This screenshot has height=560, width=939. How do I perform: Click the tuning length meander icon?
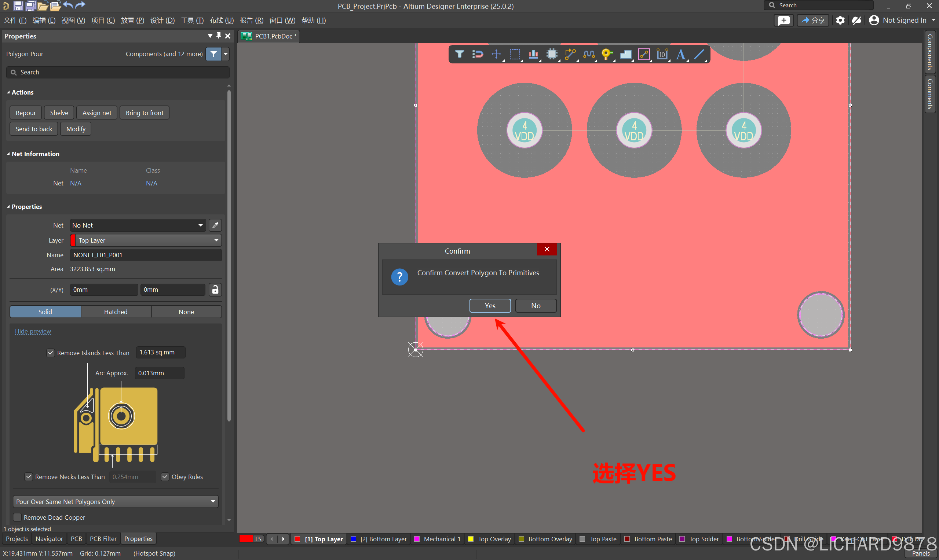tap(588, 54)
